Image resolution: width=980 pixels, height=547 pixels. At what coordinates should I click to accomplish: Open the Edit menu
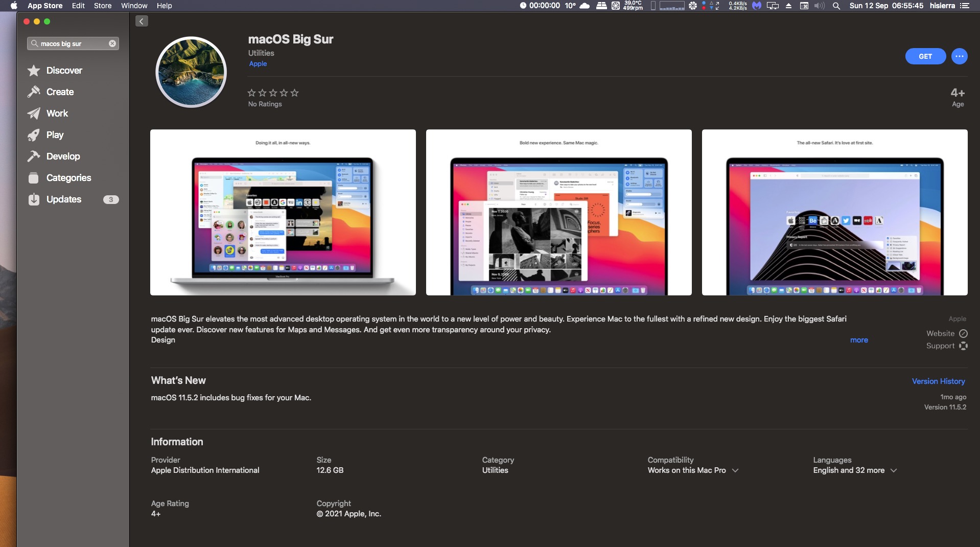click(78, 6)
